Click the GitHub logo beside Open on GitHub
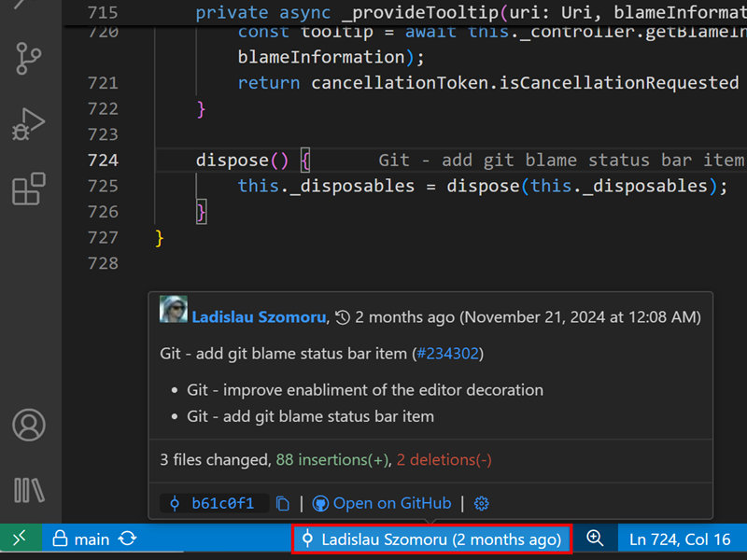This screenshot has width=747, height=560. point(320,503)
